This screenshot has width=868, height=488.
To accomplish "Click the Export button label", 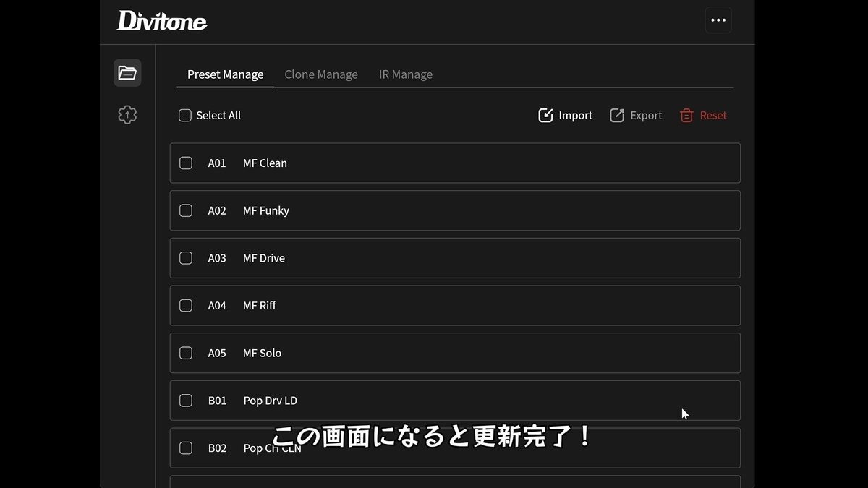I will point(646,116).
